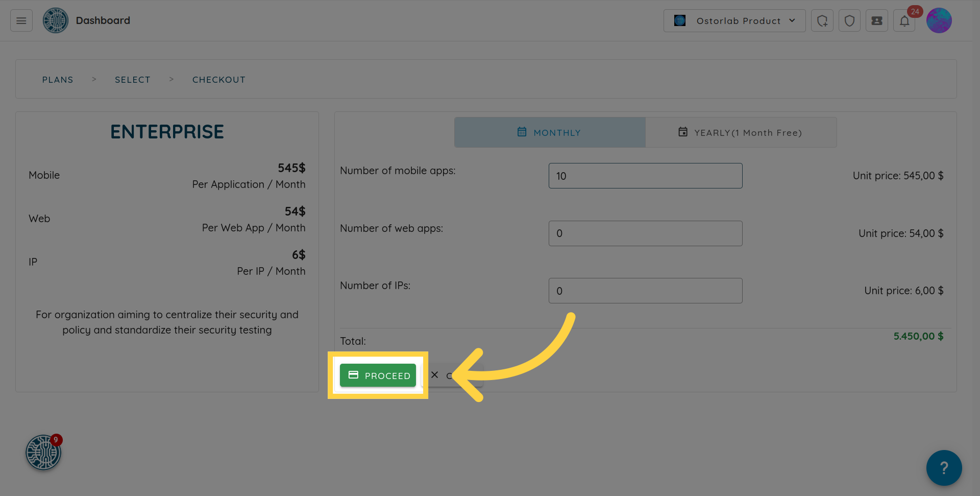This screenshot has height=496, width=980.
Task: Click the floating Ostorlab chat bubble
Action: click(x=43, y=452)
